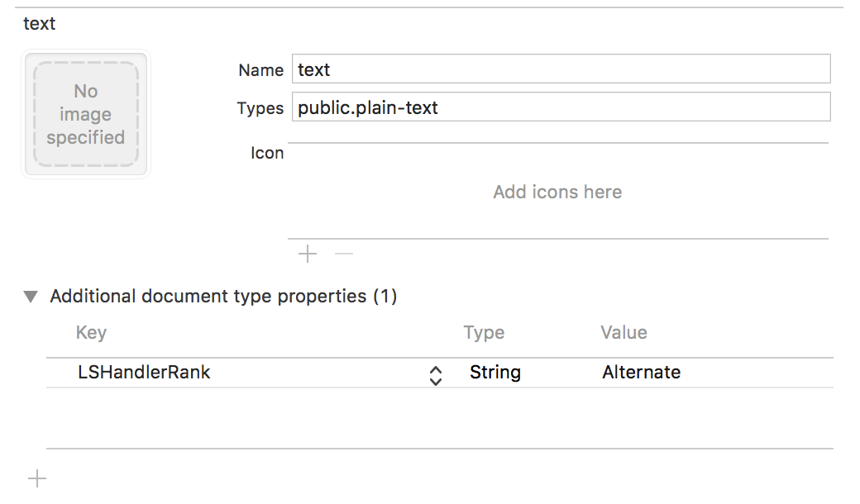The width and height of the screenshot is (860, 504).
Task: Collapse Additional document type properties triangle
Action: [x=31, y=297]
